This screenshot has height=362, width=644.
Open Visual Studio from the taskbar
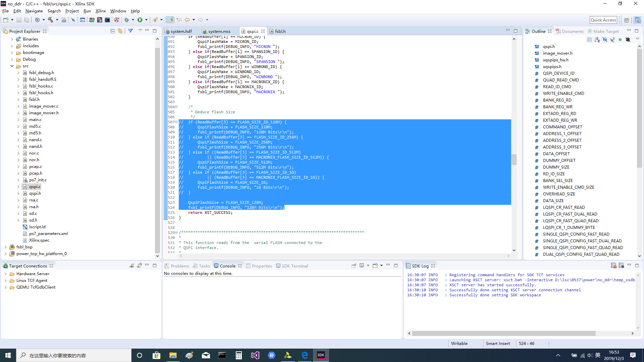tap(255, 355)
